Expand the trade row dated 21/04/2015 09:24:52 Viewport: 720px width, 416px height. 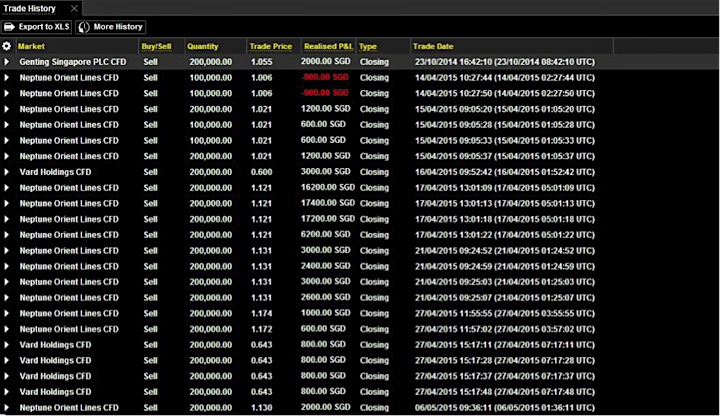pyautogui.click(x=6, y=251)
